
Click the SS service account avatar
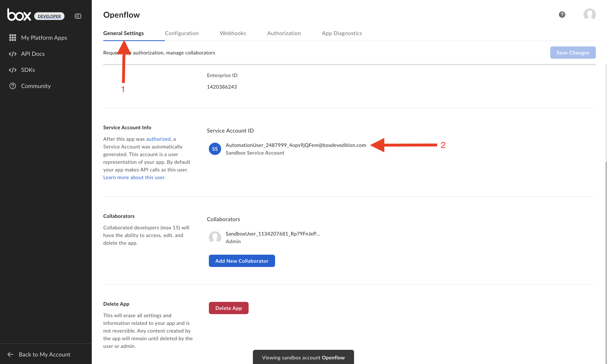click(x=215, y=149)
